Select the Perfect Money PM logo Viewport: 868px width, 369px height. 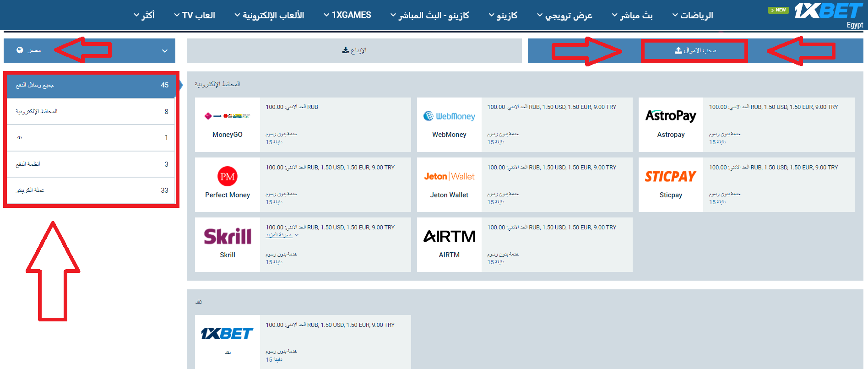(x=228, y=176)
